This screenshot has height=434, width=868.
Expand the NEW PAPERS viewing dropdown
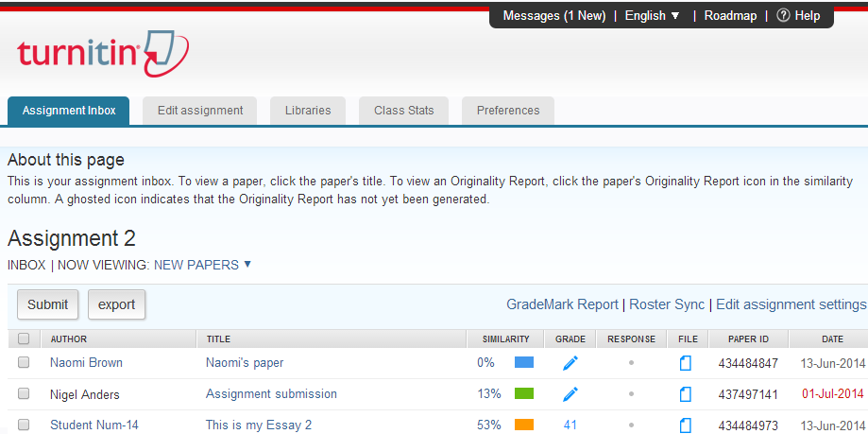203,265
